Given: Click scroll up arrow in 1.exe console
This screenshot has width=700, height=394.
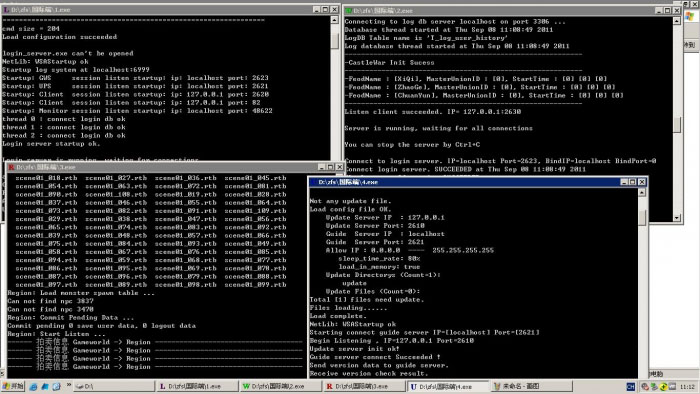Looking at the screenshot, I should [x=334, y=20].
